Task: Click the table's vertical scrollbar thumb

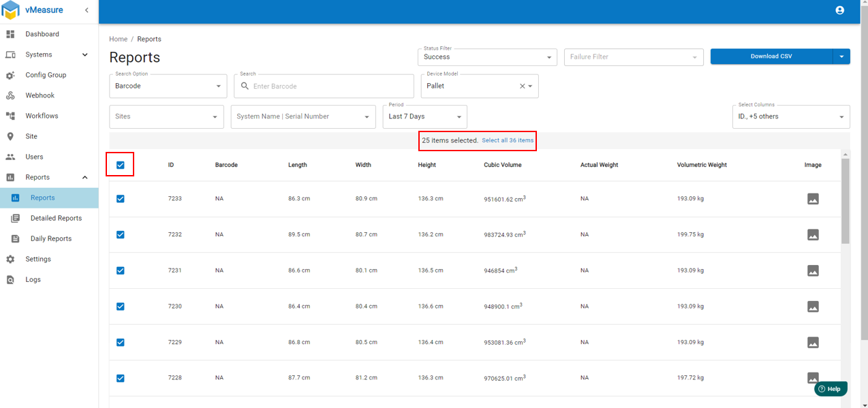Action: [x=845, y=201]
